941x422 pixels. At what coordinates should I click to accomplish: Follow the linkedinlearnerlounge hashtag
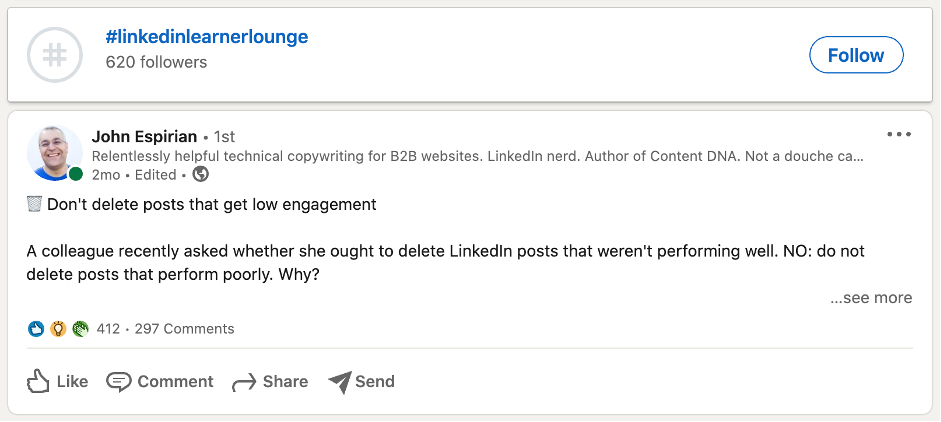point(856,55)
